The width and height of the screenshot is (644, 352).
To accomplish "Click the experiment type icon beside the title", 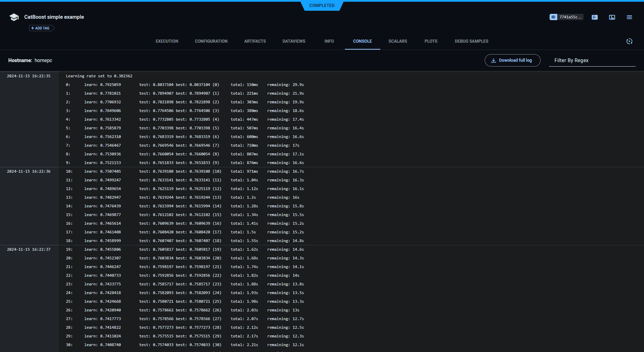I will point(14,17).
